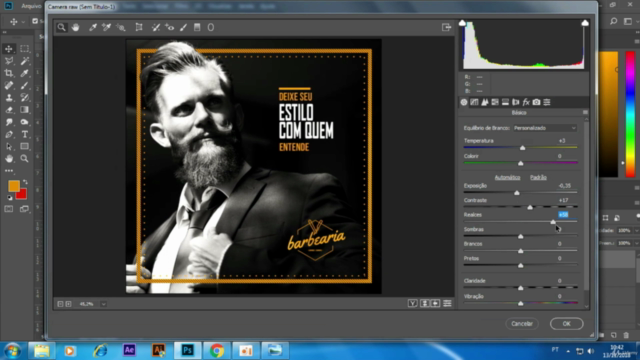Click the Realces value field

click(563, 215)
